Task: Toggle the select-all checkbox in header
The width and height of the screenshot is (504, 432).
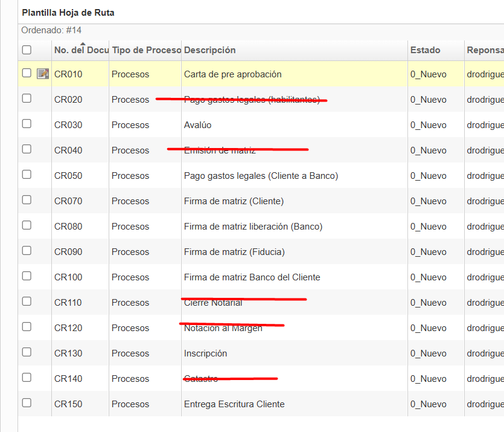Action: pyautogui.click(x=27, y=50)
